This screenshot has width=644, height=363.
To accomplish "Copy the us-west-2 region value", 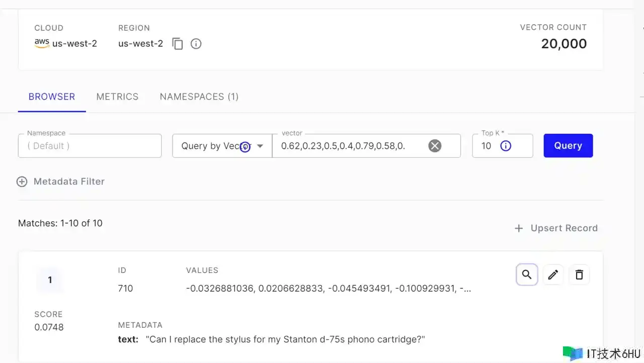I will click(178, 44).
